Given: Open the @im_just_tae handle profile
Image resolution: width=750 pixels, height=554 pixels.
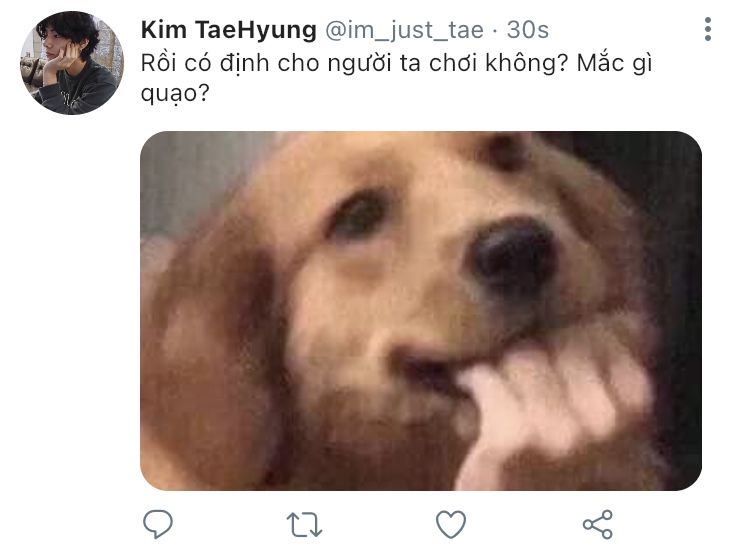Looking at the screenshot, I should 405,31.
